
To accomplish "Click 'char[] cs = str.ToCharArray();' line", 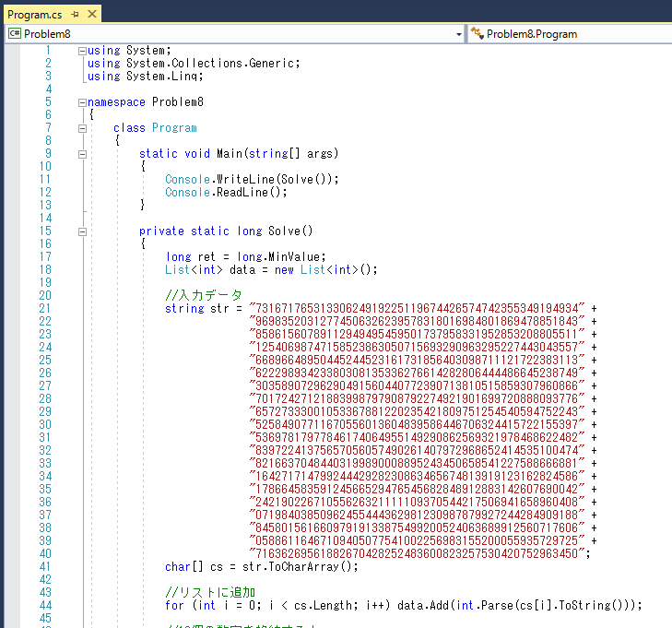I will 262,567.
